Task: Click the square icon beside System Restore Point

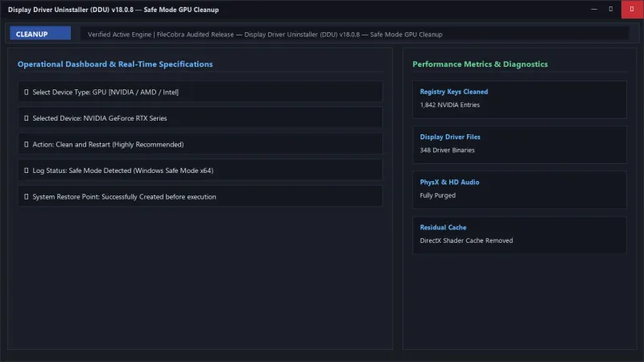Action: point(27,196)
